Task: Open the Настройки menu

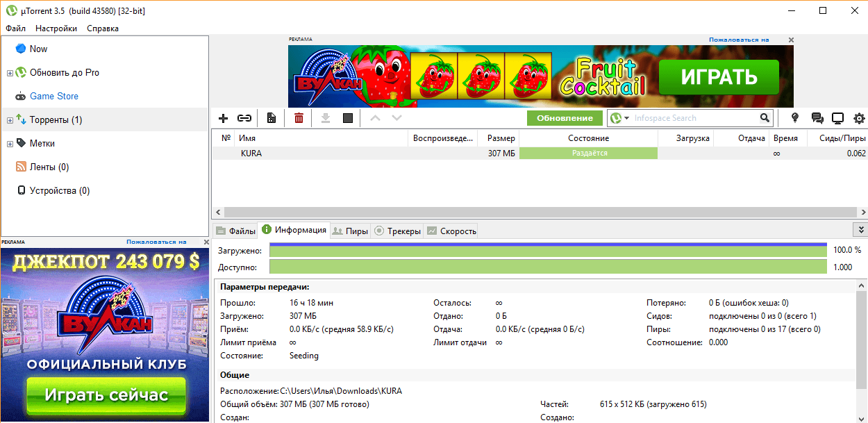Action: [x=56, y=28]
